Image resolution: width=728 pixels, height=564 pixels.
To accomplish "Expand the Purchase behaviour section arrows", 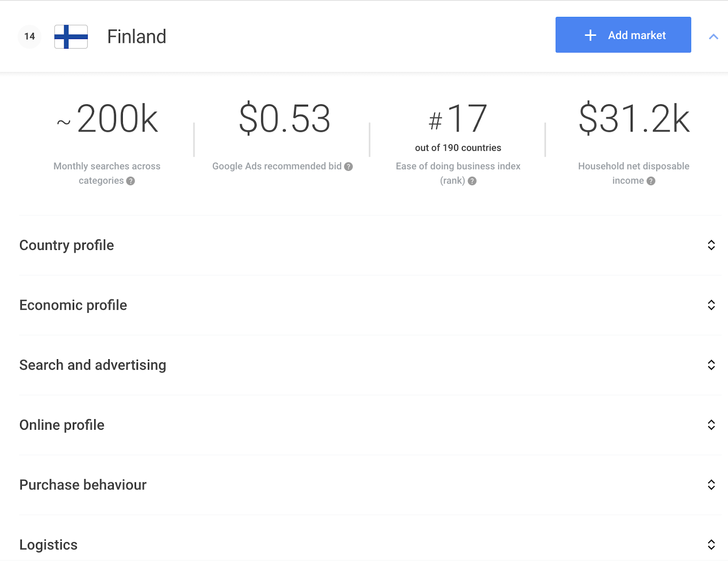I will click(711, 485).
